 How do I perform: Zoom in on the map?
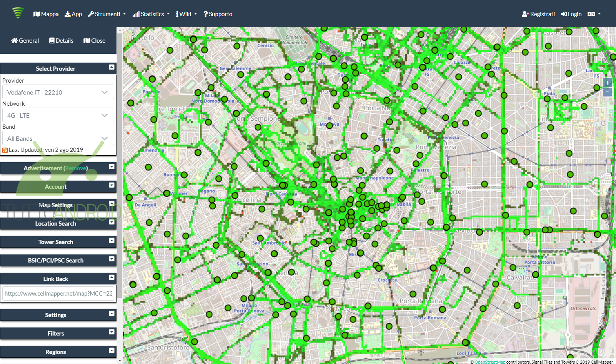coord(607,83)
